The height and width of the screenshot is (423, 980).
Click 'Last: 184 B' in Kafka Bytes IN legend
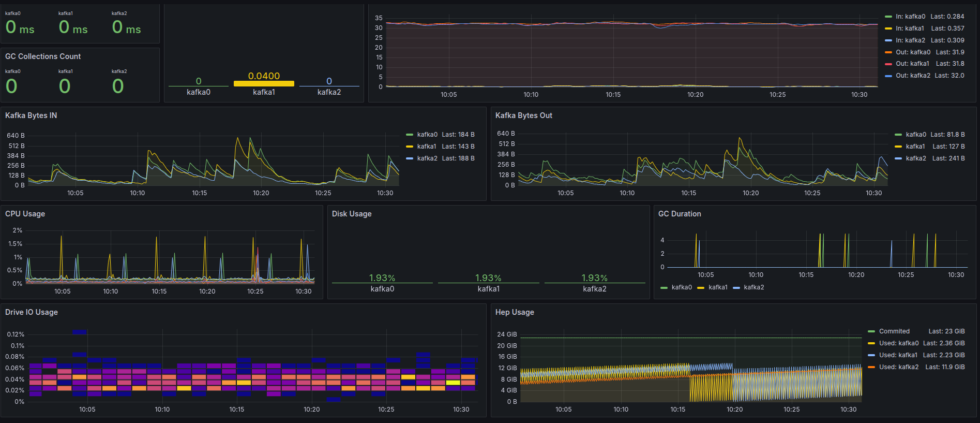458,135
